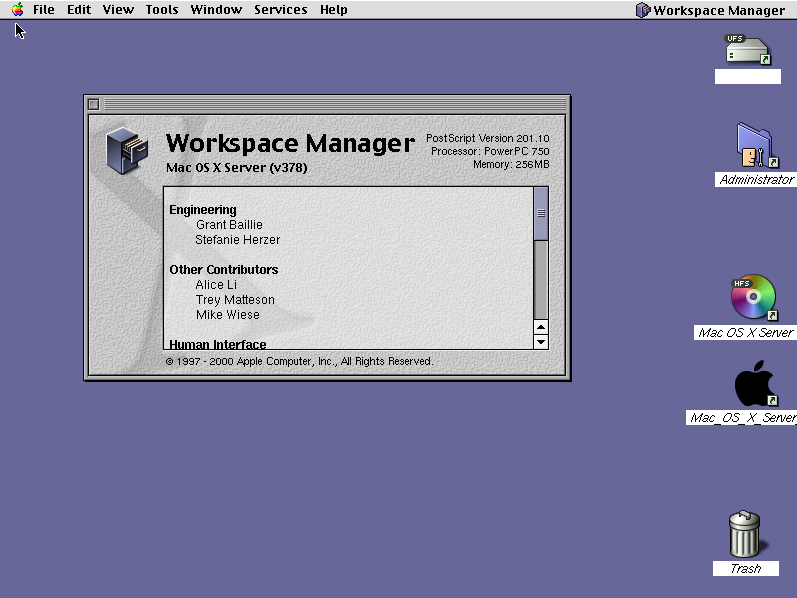
Task: Click the Memory: 256MB text
Action: [x=511, y=165]
